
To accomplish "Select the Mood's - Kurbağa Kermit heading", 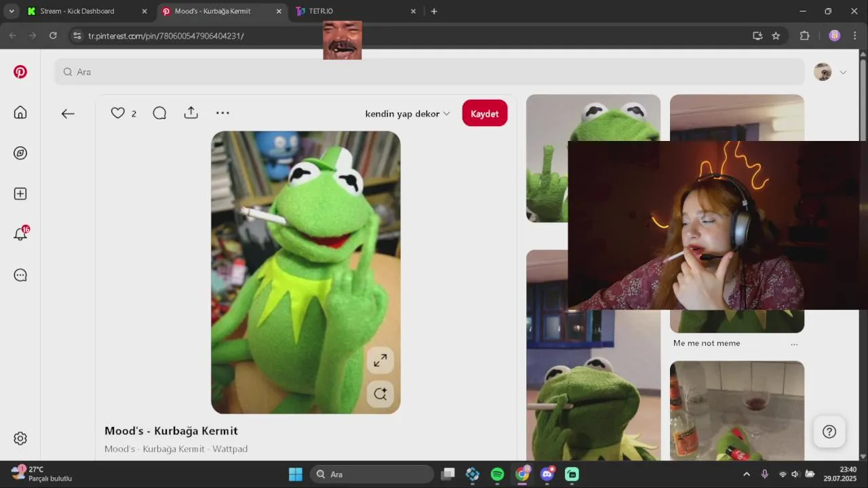I will click(171, 431).
